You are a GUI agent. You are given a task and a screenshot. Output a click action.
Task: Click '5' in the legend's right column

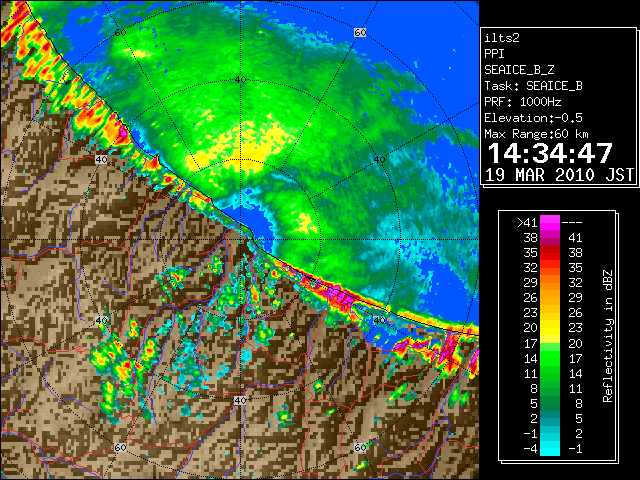[x=578, y=418]
